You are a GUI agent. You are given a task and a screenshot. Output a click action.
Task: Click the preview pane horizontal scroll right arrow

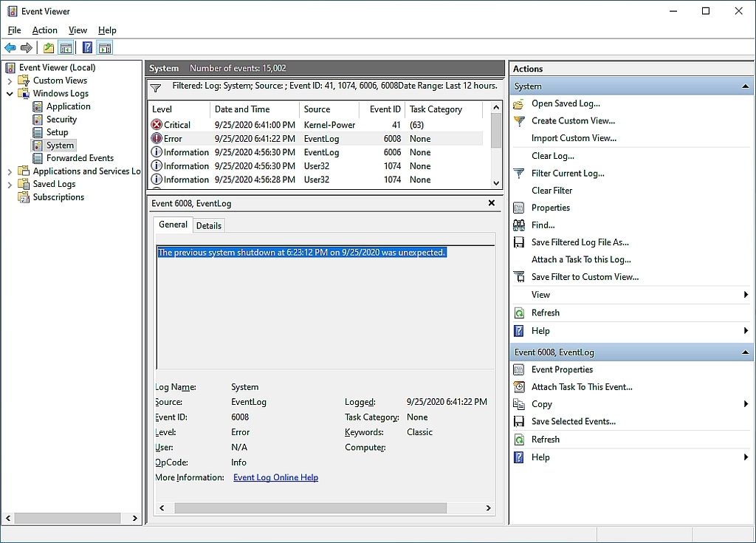[x=488, y=508]
